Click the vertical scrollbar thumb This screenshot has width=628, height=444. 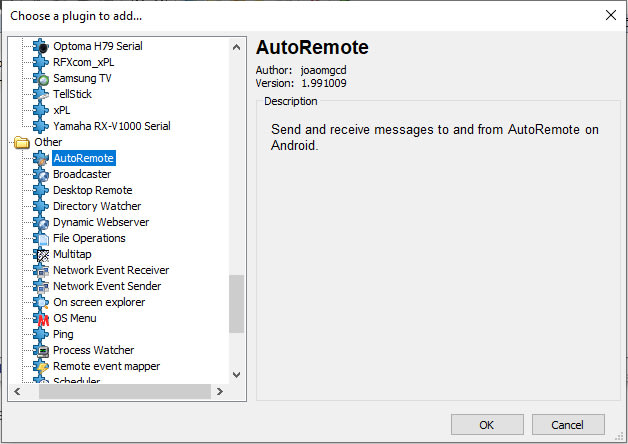pyautogui.click(x=236, y=303)
